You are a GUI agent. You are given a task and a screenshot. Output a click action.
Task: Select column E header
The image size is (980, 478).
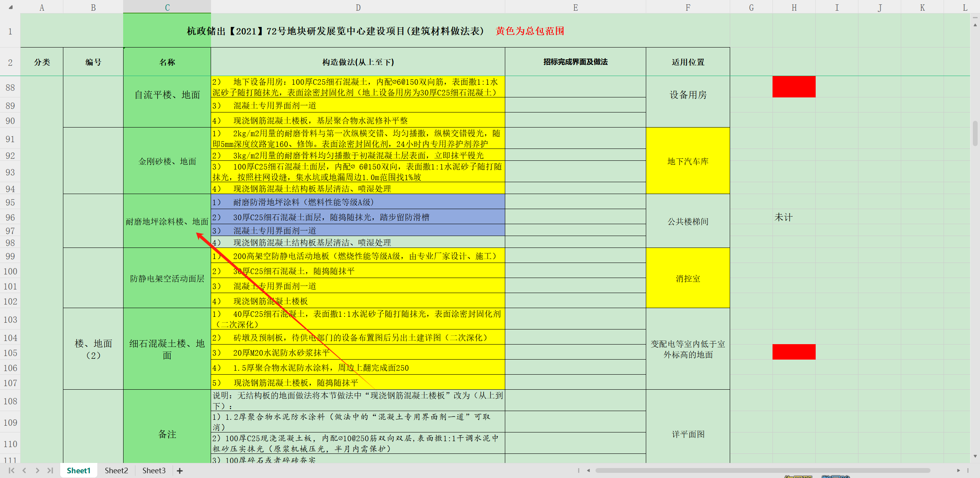(575, 7)
